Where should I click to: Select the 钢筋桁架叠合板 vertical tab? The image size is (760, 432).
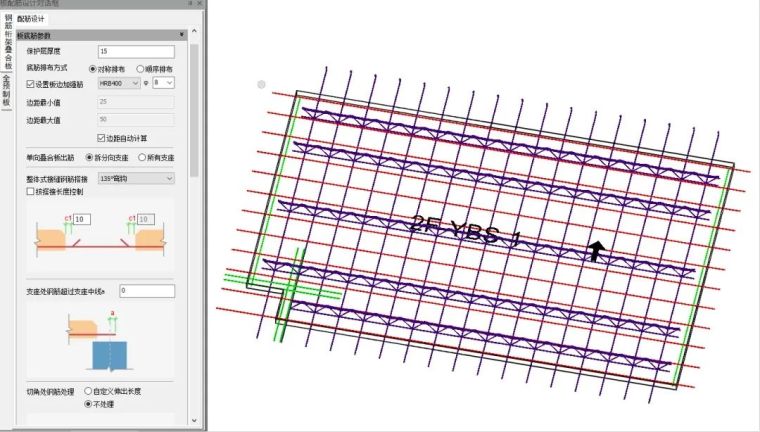tap(6, 43)
